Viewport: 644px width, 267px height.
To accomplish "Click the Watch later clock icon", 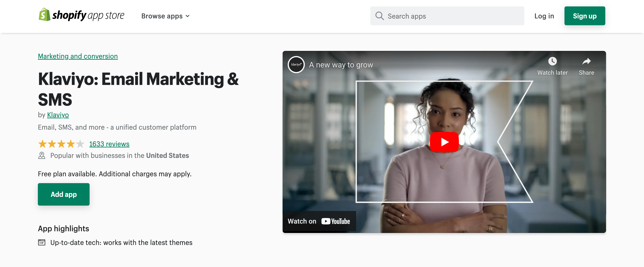I will point(552,61).
